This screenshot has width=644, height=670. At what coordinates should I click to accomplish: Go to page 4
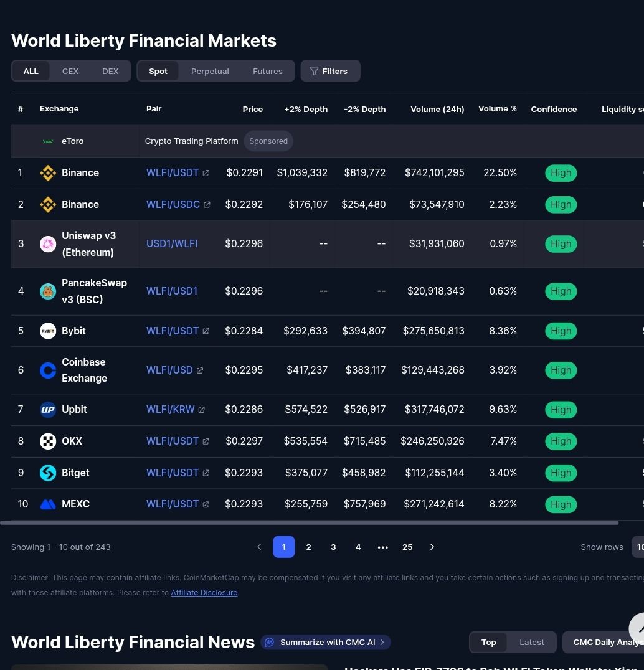[358, 547]
